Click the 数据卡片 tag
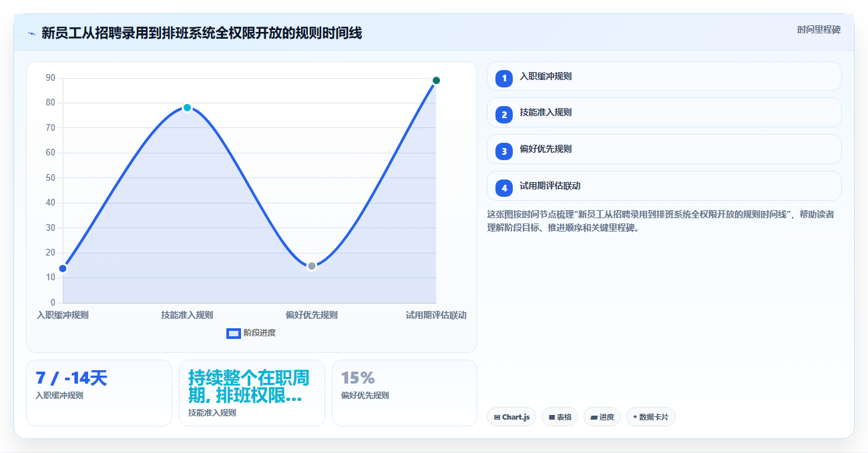The height and width of the screenshot is (453, 868). pos(651,417)
